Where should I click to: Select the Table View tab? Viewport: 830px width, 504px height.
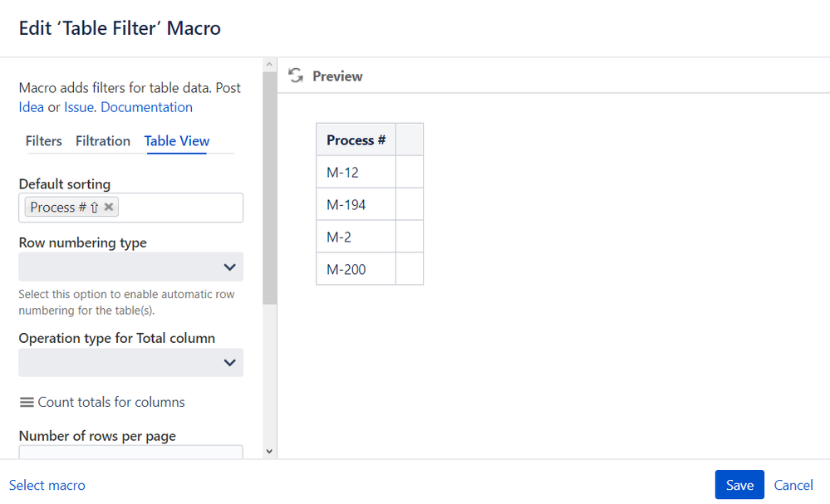pyautogui.click(x=176, y=141)
